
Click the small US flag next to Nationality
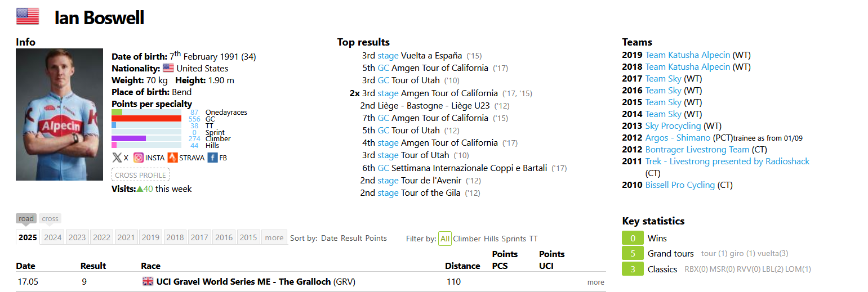tap(168, 68)
